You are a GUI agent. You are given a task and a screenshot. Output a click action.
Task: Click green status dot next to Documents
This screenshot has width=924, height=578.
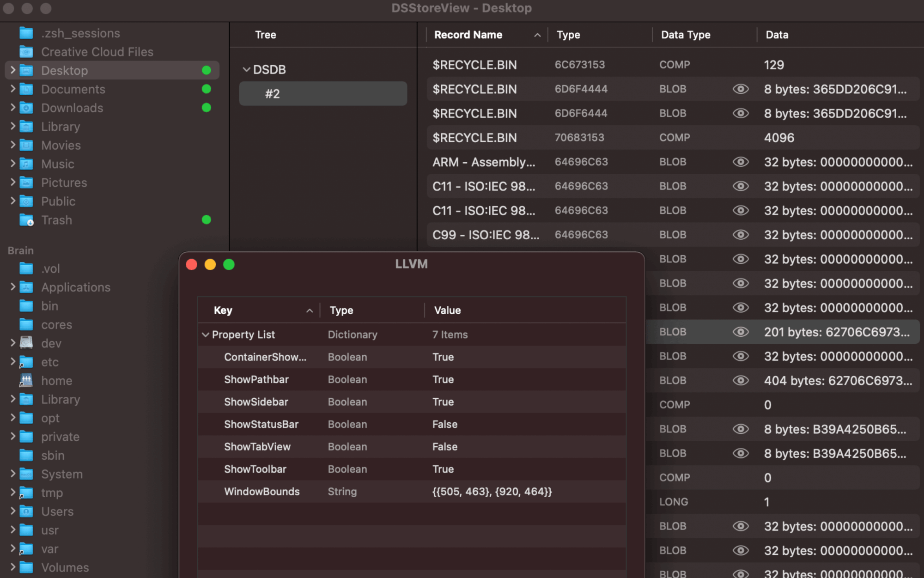[x=207, y=89]
